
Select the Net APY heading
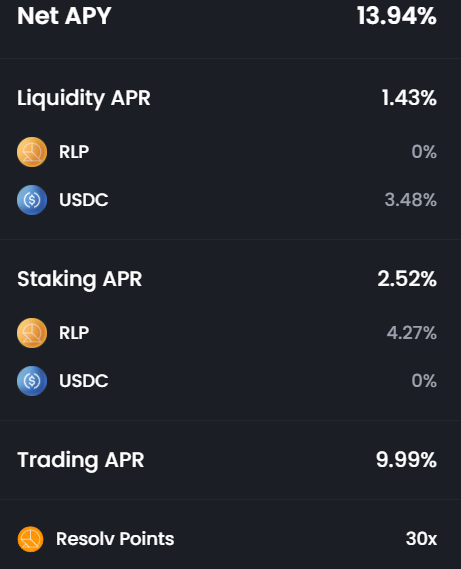click(x=64, y=16)
